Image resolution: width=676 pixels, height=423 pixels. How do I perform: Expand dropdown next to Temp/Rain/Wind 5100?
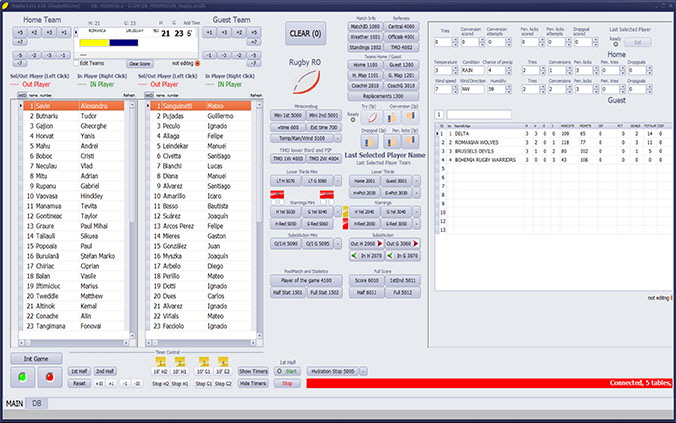pos(338,138)
